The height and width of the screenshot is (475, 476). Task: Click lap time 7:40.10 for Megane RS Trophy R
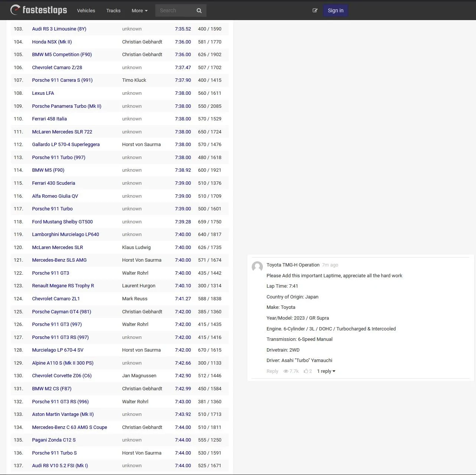tap(183, 286)
